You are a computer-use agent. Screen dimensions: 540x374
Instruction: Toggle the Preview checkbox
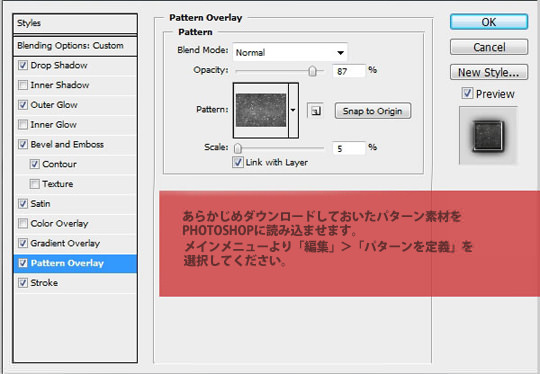pyautogui.click(x=467, y=93)
